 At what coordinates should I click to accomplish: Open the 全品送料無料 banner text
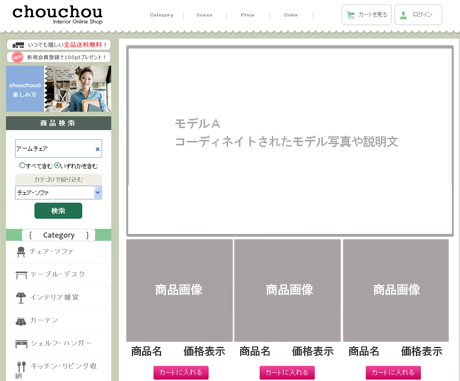click(86, 45)
